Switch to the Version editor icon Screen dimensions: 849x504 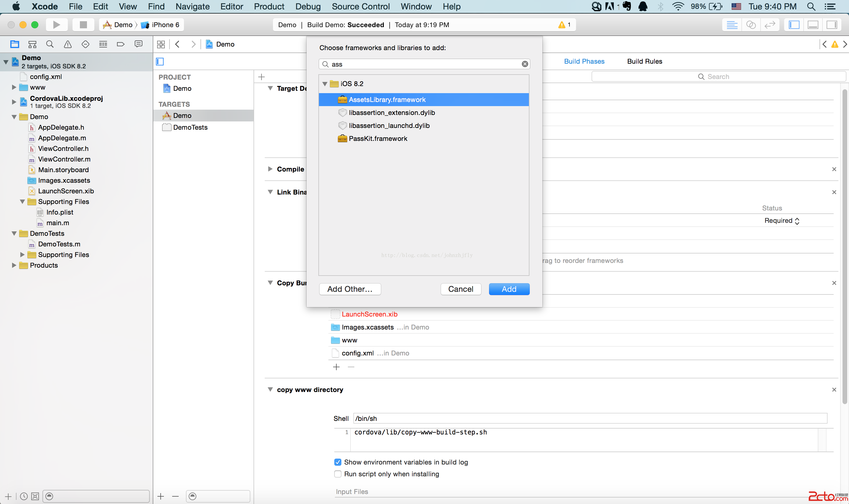coord(769,25)
